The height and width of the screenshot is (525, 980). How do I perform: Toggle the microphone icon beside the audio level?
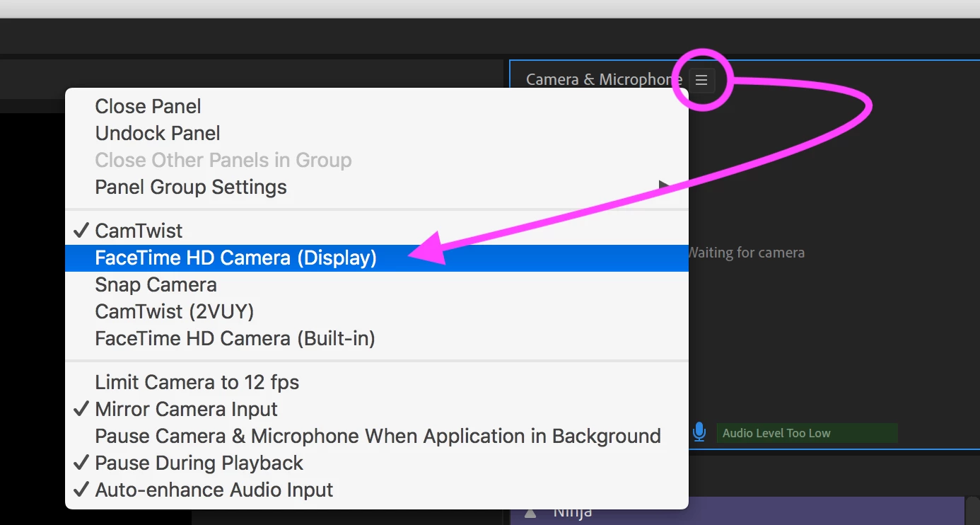(699, 432)
